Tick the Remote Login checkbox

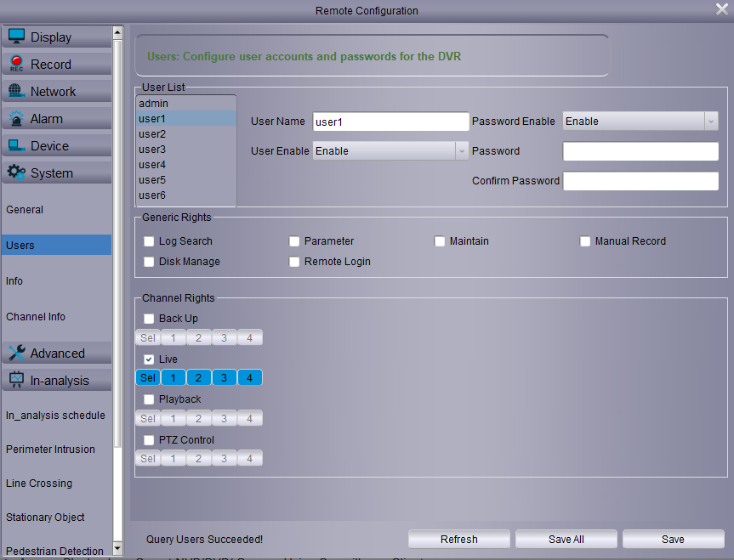[x=295, y=262]
